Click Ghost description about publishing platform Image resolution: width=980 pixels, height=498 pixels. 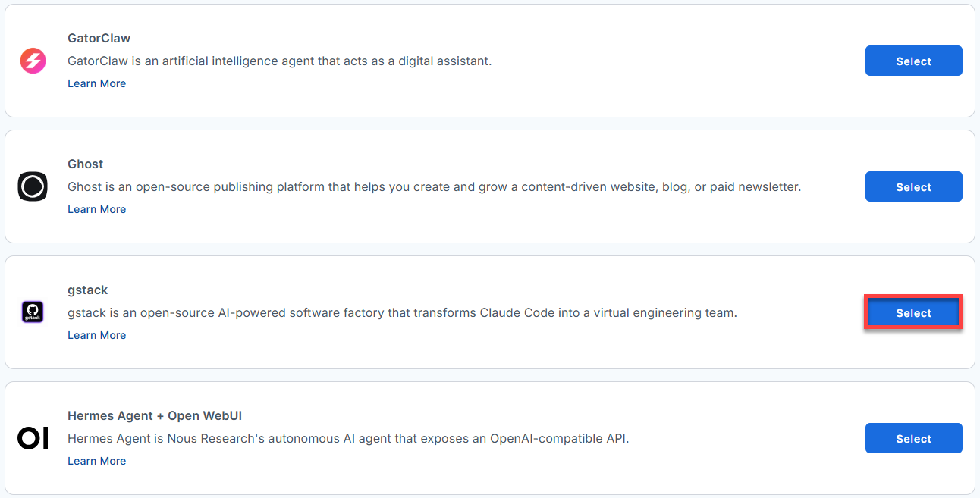pos(434,186)
